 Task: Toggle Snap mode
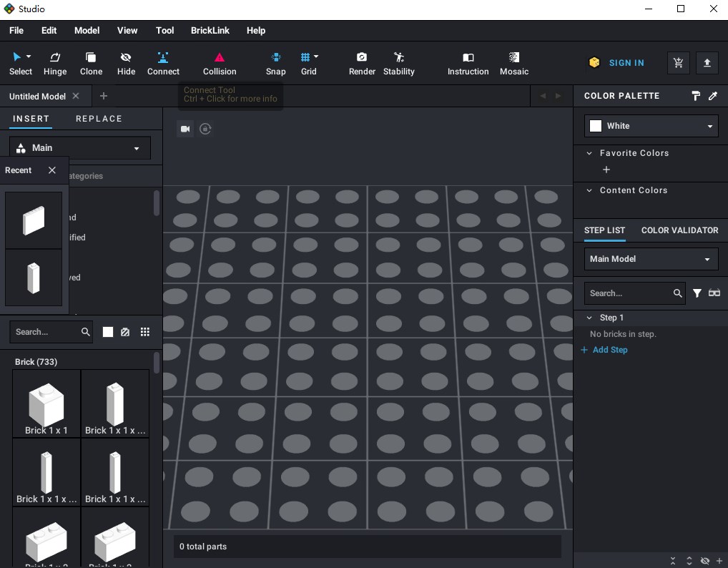pos(275,63)
